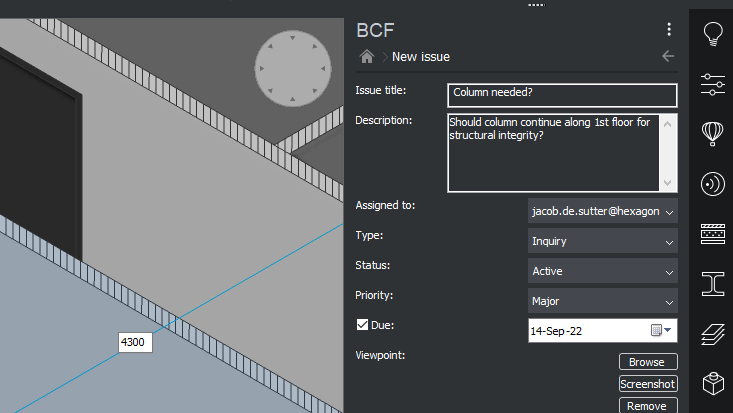Open the circular signal panel icon
This screenshot has height=413, width=733.
click(712, 184)
